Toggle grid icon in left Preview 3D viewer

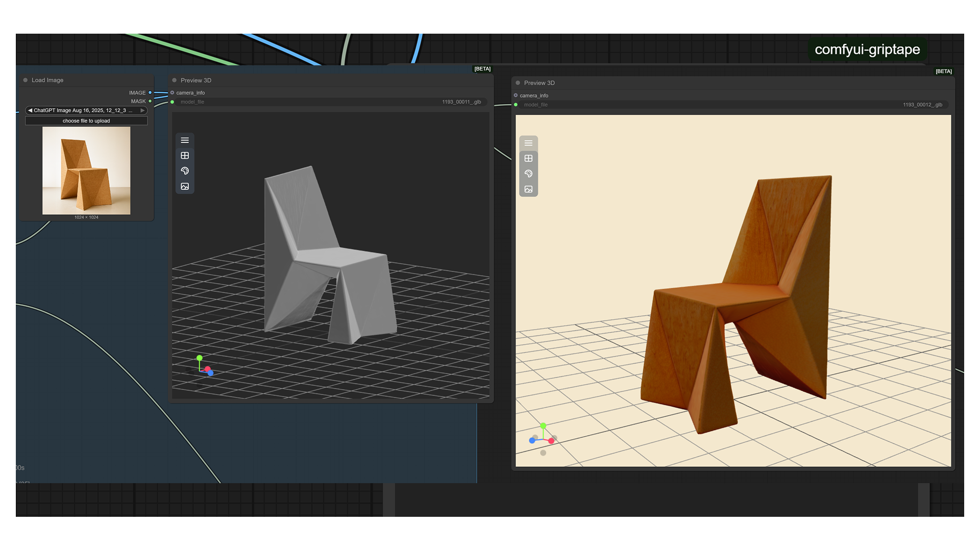[x=185, y=156]
